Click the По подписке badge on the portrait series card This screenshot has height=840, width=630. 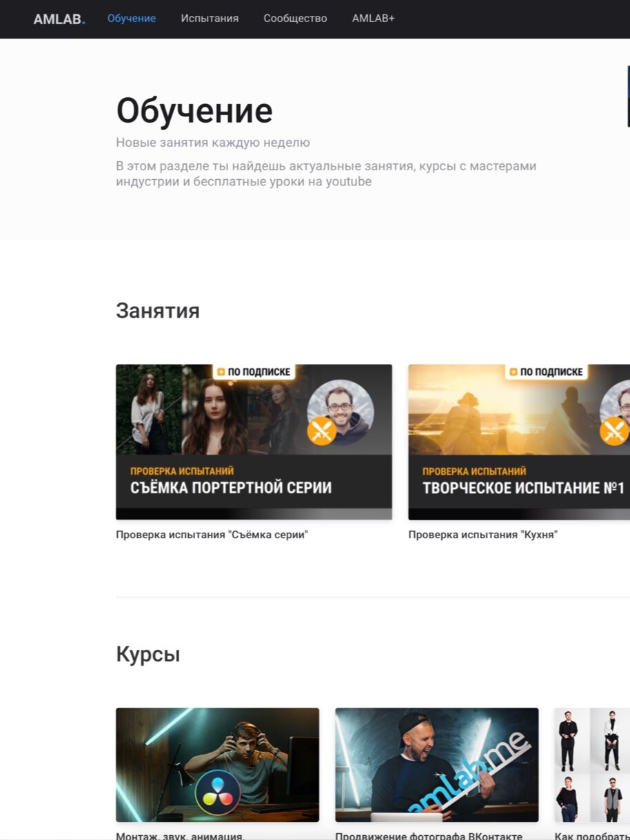[254, 372]
